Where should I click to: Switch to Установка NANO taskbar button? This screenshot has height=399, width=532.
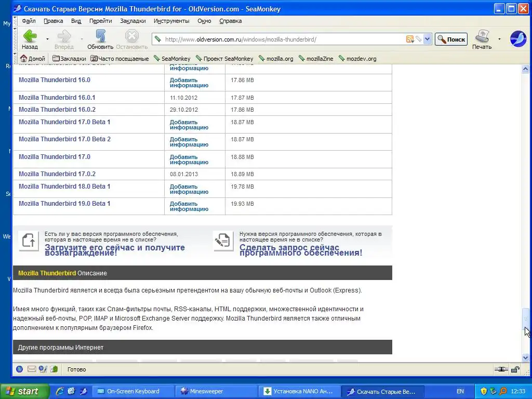[x=300, y=391]
